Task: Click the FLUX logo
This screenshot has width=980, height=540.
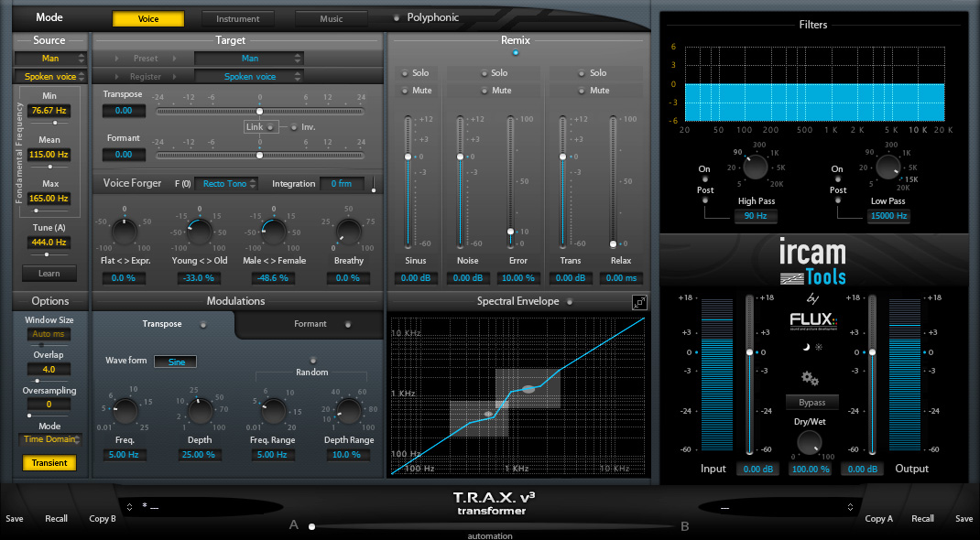Action: 813,321
